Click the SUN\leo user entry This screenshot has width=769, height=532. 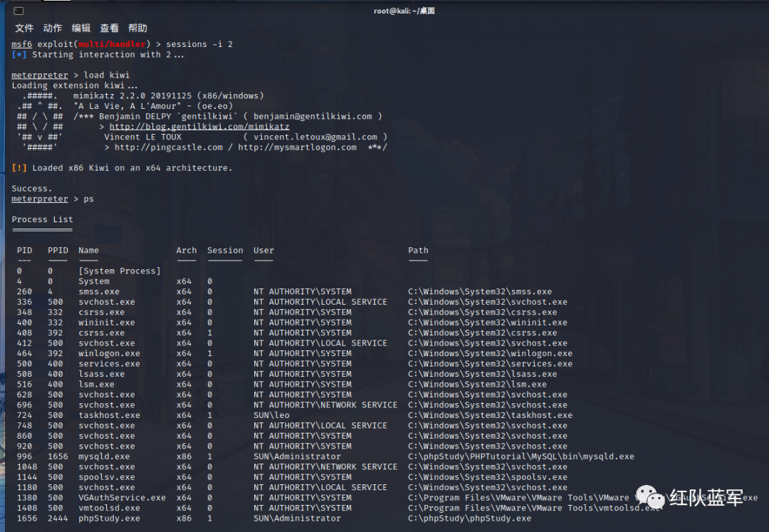271,414
